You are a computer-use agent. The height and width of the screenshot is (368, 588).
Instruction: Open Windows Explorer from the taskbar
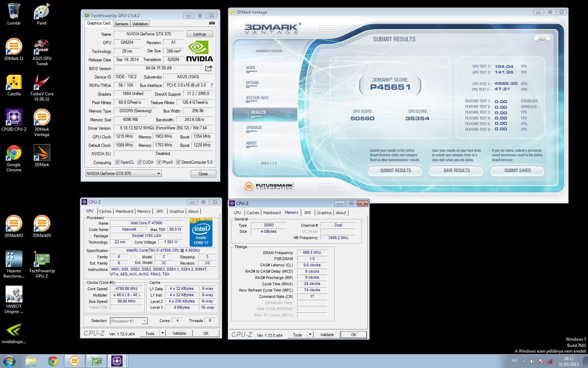click(31, 361)
